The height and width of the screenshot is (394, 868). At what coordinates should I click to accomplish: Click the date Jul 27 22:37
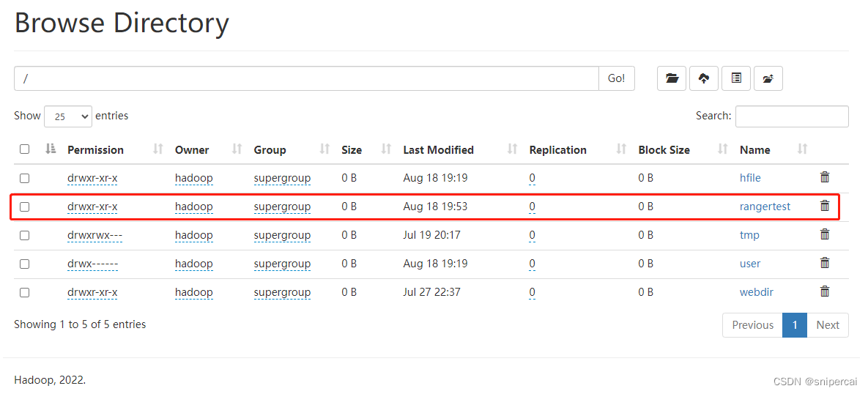click(431, 292)
